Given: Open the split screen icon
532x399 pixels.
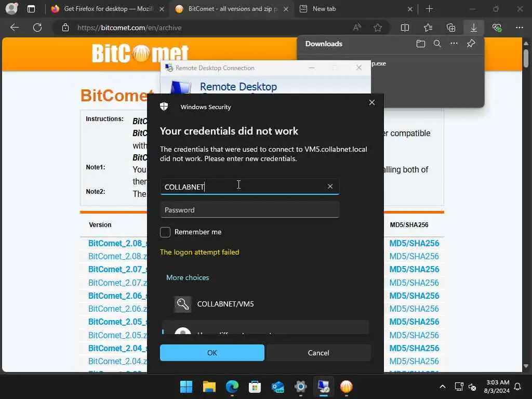Looking at the screenshot, I should point(405,28).
